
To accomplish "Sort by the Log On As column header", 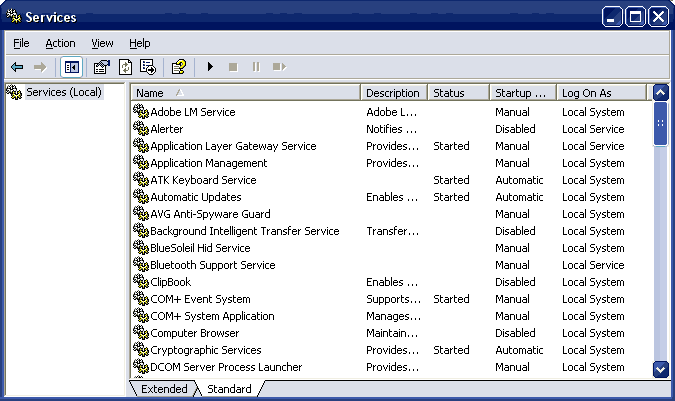I will coord(601,93).
